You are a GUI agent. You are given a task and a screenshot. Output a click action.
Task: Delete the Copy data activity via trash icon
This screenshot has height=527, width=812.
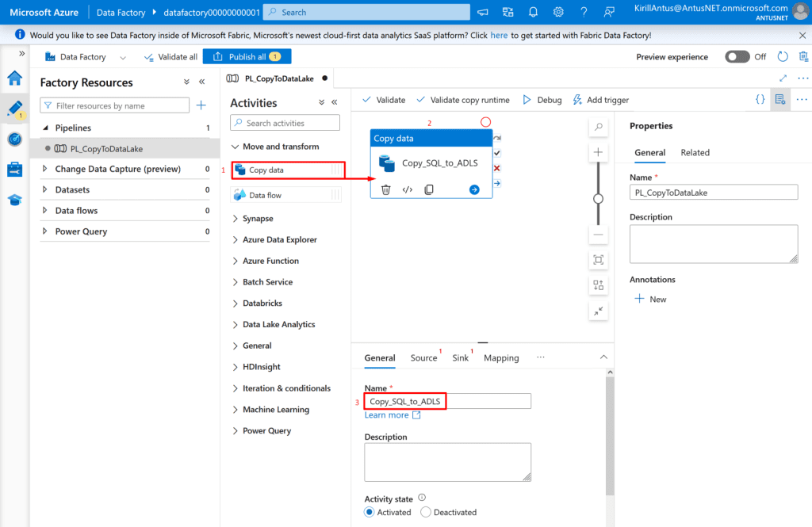[x=385, y=189]
